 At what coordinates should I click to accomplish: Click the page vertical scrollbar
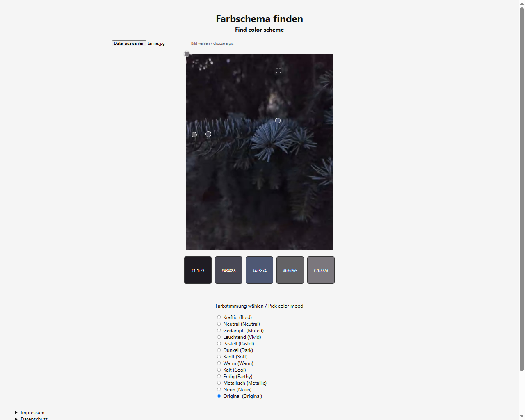click(x=522, y=189)
